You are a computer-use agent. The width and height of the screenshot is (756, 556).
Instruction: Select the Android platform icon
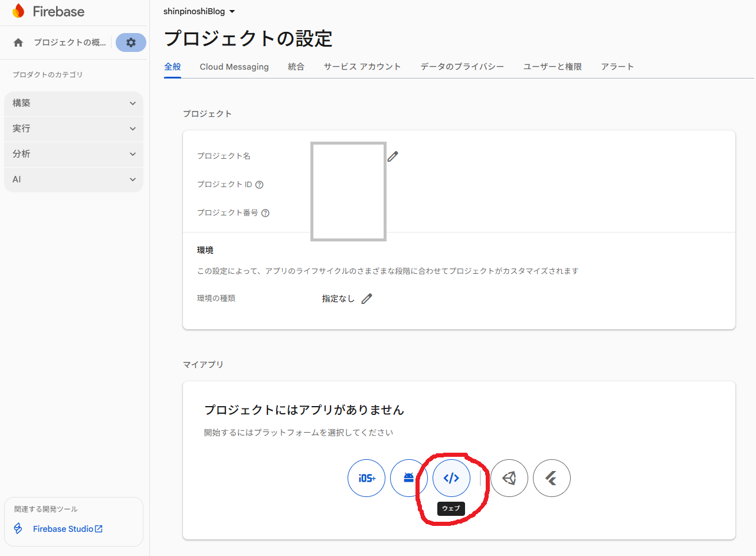click(x=408, y=478)
